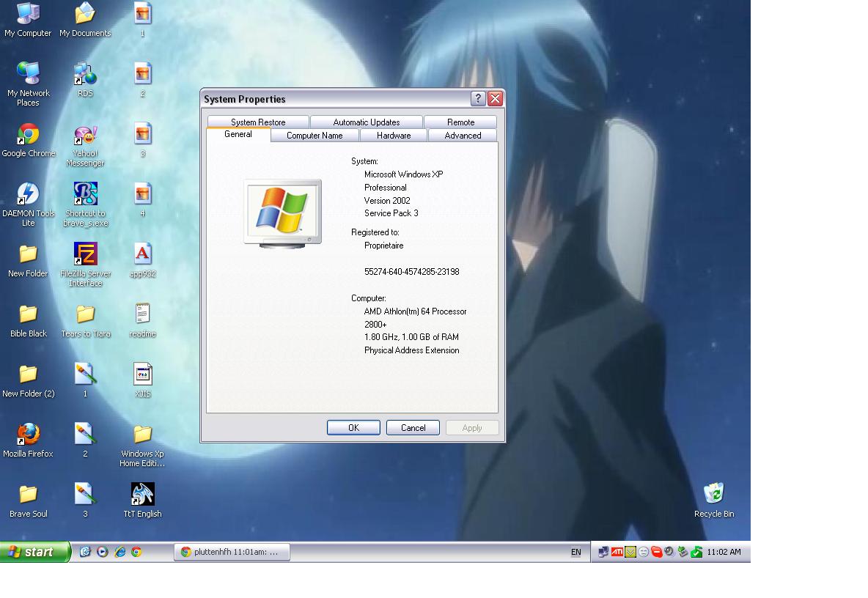Launch Internet Explorer from Quick Launch
868x598 pixels.
click(x=119, y=552)
